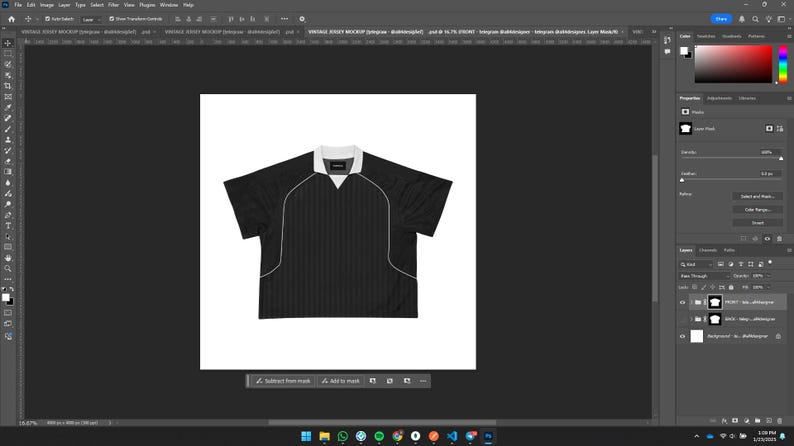Image resolution: width=794 pixels, height=446 pixels.
Task: Hide the FRONT group layer
Action: pos(682,302)
